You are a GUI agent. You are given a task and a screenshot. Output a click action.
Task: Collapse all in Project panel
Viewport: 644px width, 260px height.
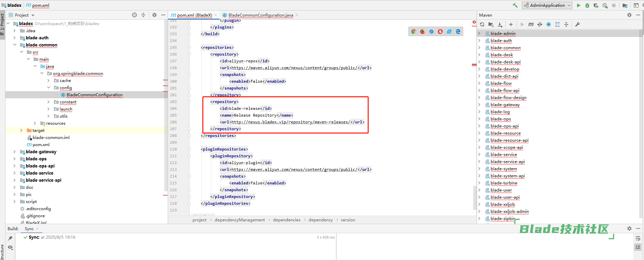[143, 15]
